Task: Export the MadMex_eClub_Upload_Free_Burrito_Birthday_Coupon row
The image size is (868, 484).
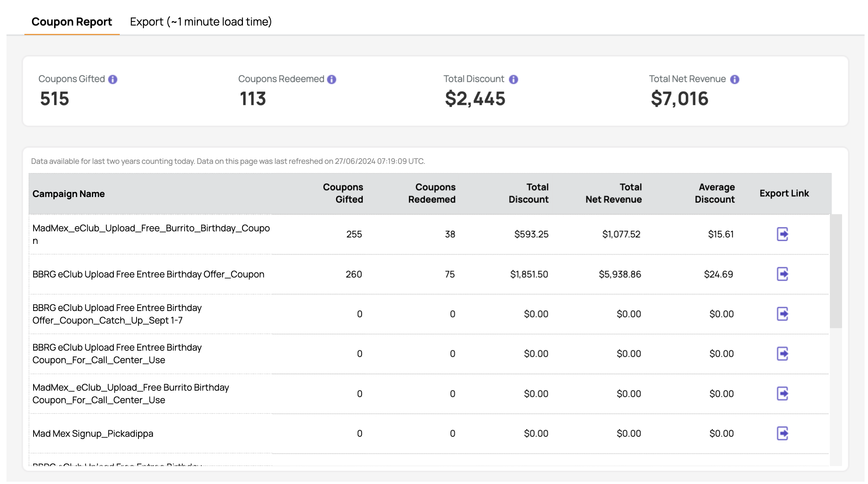Action: pyautogui.click(x=783, y=234)
